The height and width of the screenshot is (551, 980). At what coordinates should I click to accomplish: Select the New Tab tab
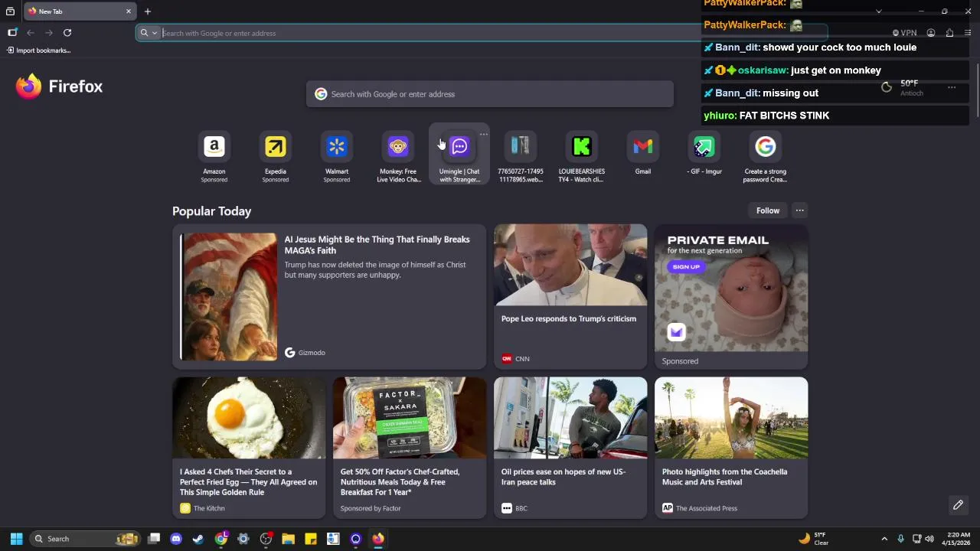[x=80, y=11]
